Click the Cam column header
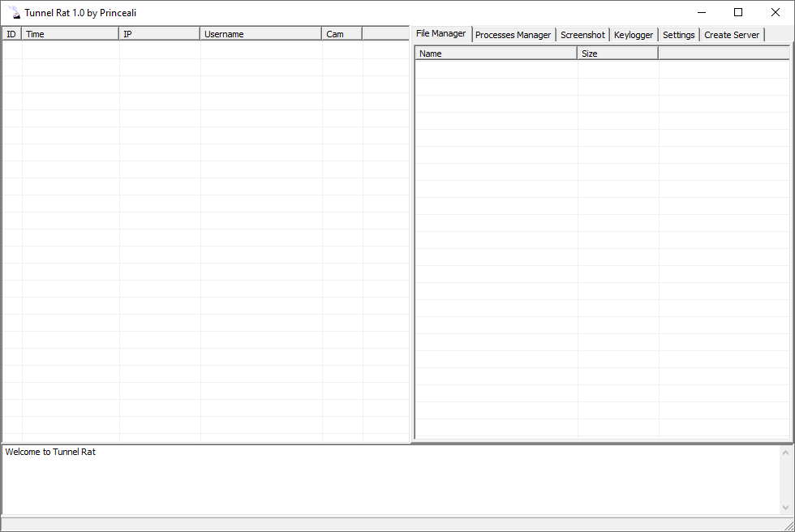Screen dimensions: 795x532 (x=342, y=34)
